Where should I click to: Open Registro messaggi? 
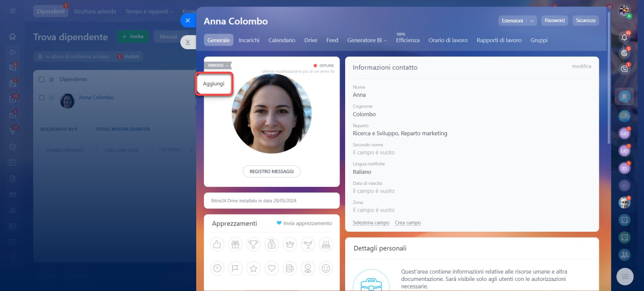tap(272, 171)
